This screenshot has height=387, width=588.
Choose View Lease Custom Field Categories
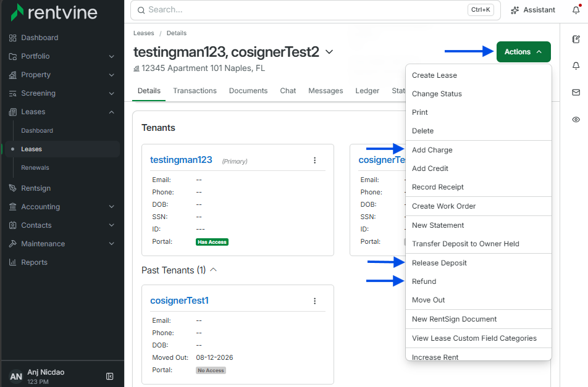click(479, 338)
